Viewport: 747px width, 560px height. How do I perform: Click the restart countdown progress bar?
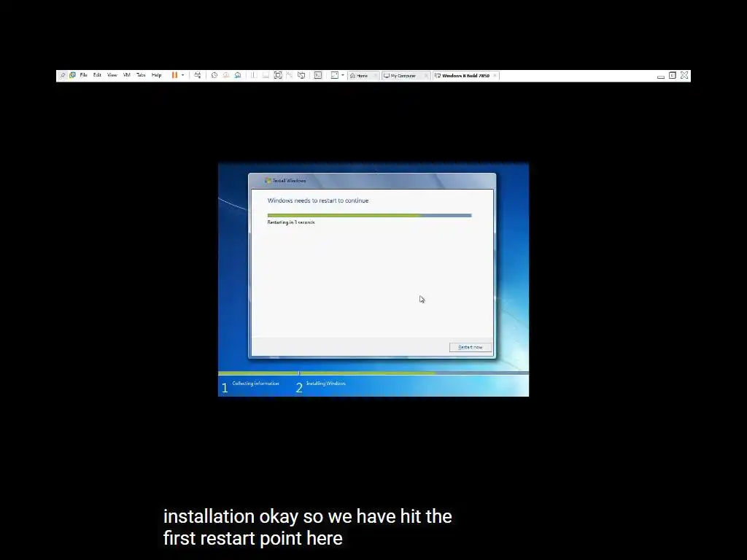[369, 215]
